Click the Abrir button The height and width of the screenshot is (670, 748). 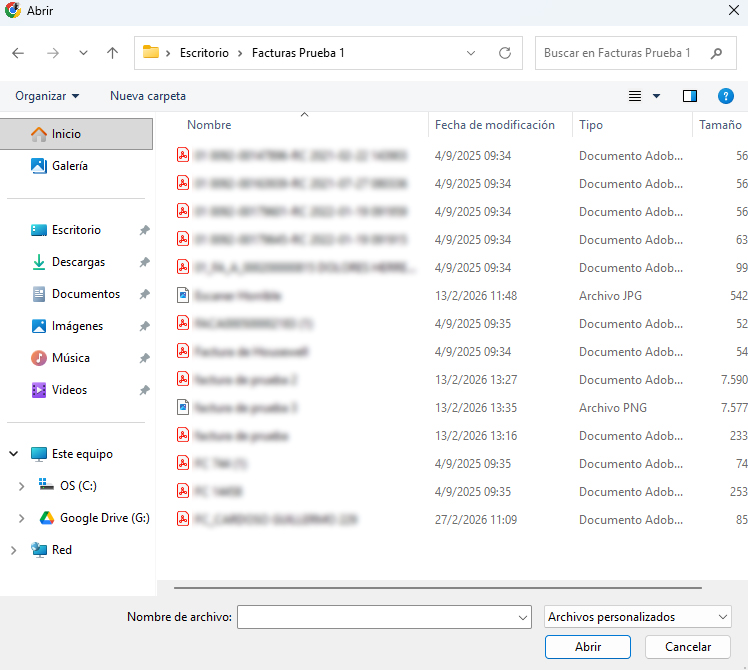point(588,647)
